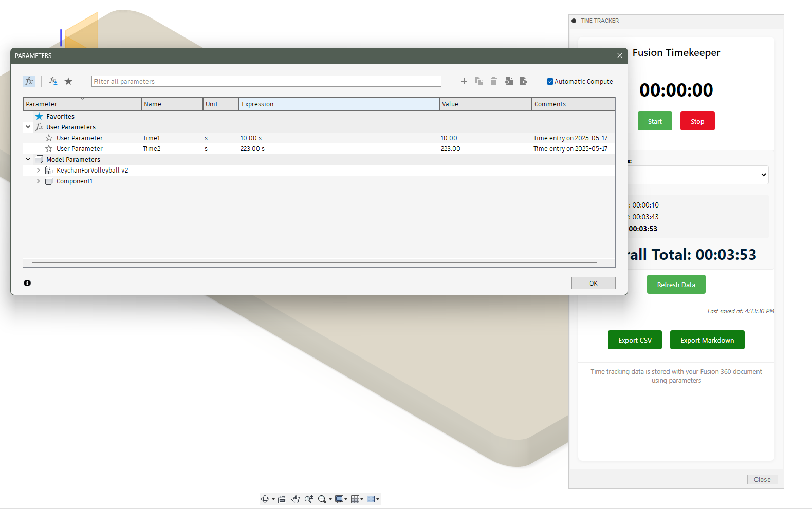812x509 pixels.
Task: Select the Orbit tool in navigation bar
Action: point(265,499)
